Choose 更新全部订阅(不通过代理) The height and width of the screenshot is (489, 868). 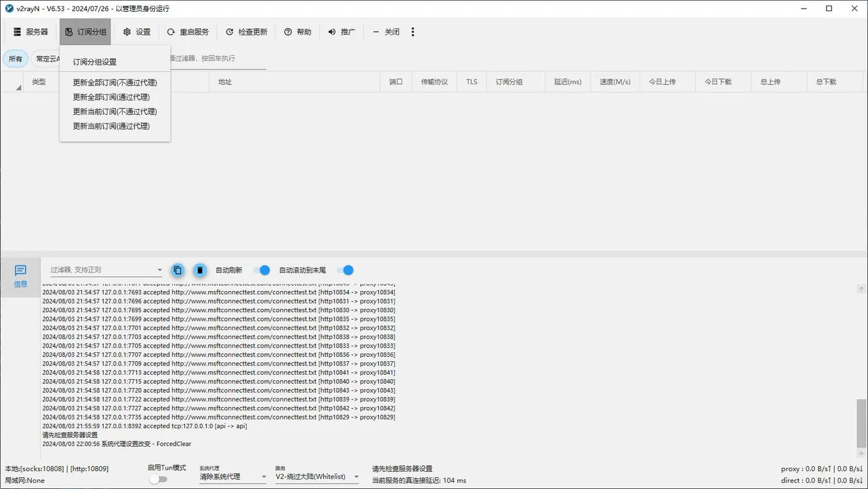coord(115,83)
